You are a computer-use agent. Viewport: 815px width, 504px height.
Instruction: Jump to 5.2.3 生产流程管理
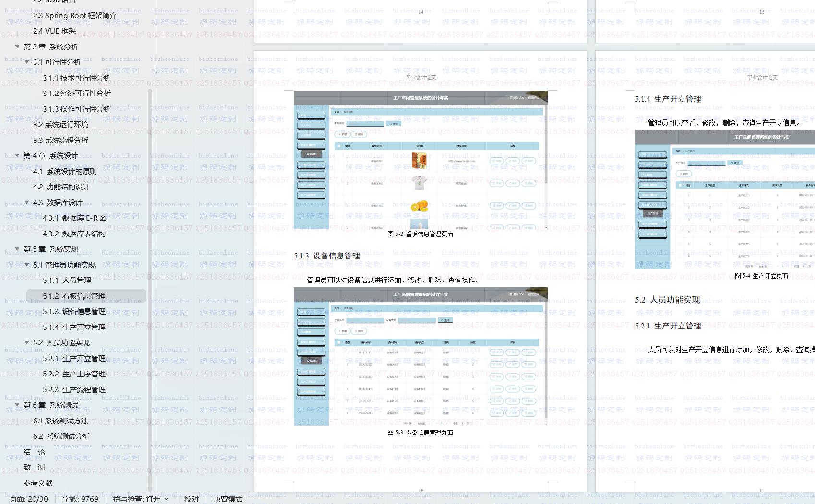74,389
